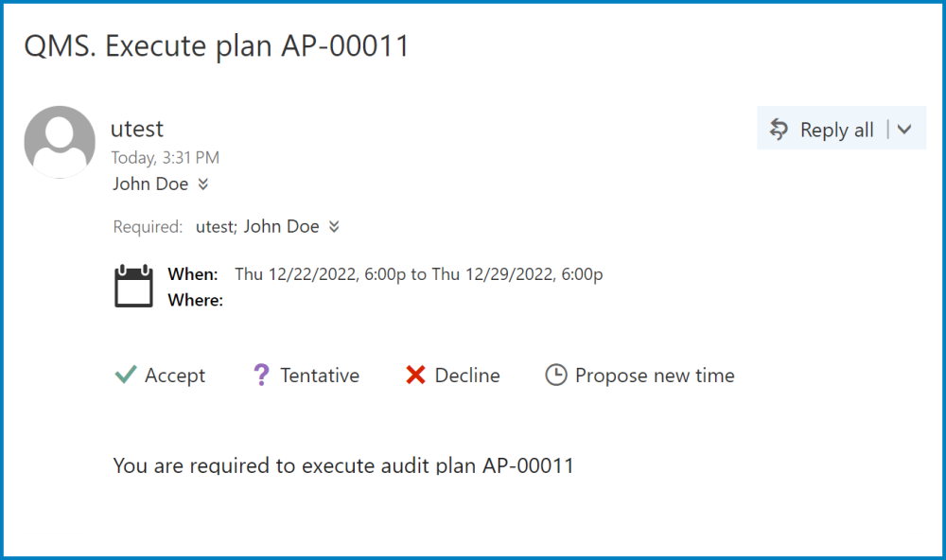Click the Reply all button

click(x=836, y=129)
